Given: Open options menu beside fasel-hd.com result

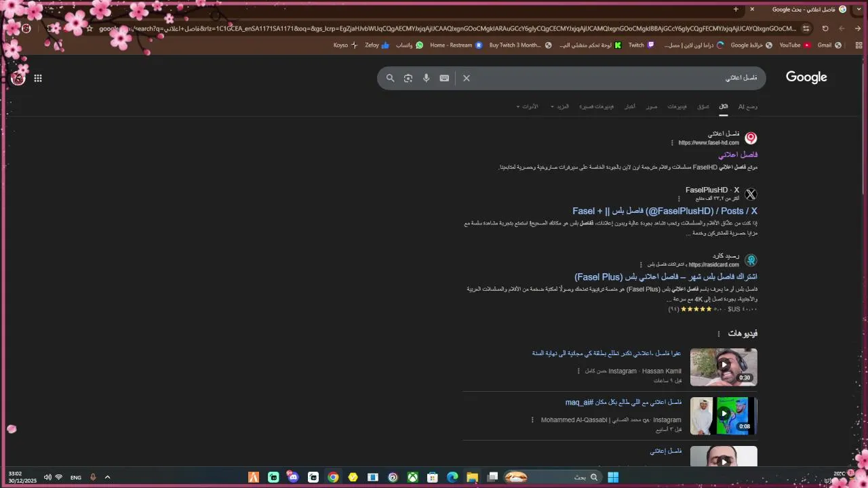Looking at the screenshot, I should tap(672, 142).
